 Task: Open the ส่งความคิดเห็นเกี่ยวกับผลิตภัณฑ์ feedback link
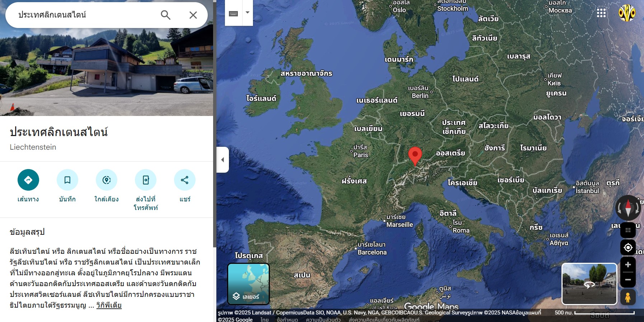tap(384, 319)
